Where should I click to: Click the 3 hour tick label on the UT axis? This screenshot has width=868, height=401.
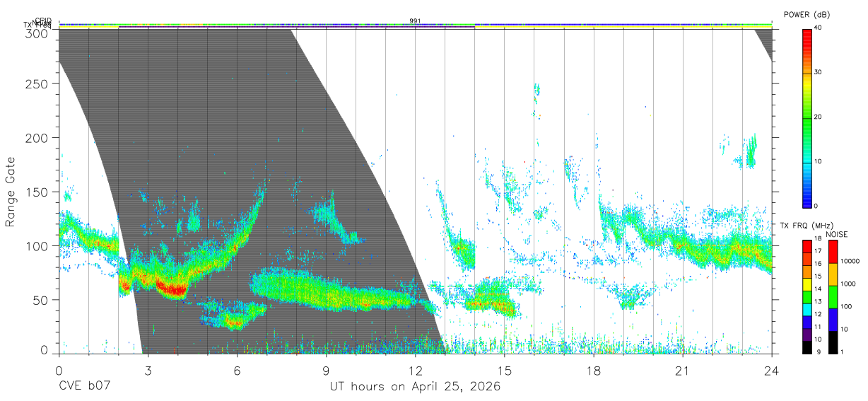(x=148, y=370)
